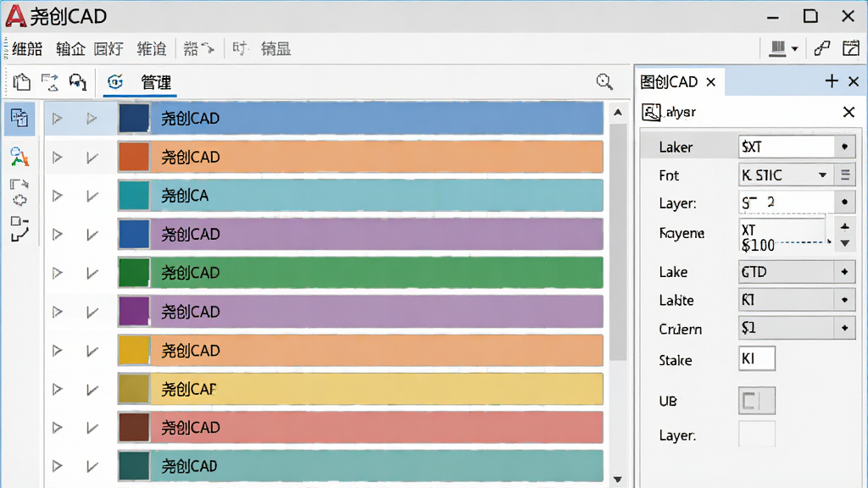Switch to the 管理 tab

pyautogui.click(x=156, y=82)
